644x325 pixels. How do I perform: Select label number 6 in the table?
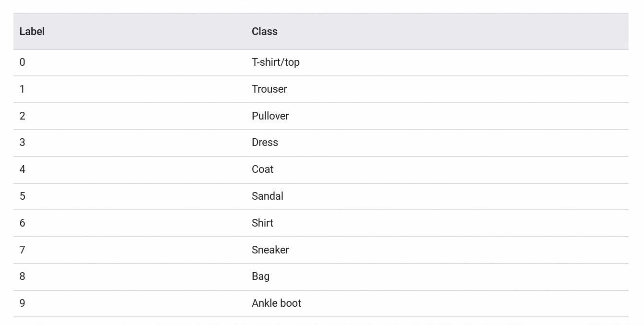pyautogui.click(x=23, y=223)
